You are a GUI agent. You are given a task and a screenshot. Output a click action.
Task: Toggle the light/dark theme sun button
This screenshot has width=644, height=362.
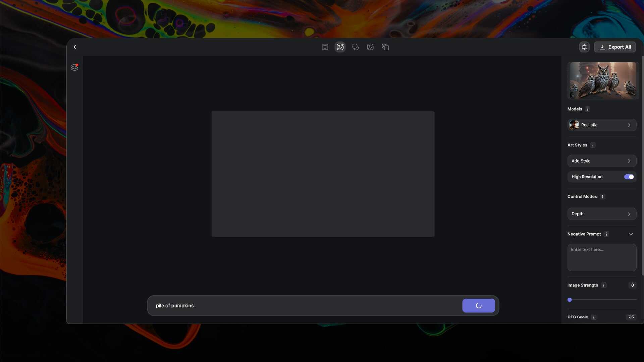[x=584, y=47]
